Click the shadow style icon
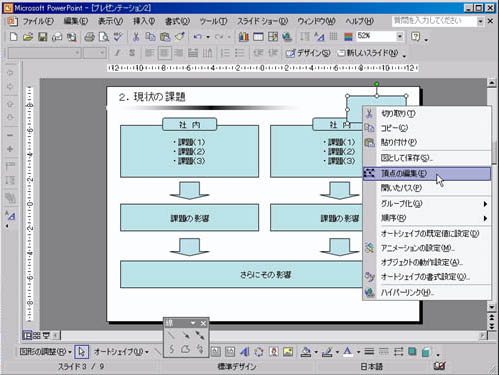499x375 pixels. coord(412,352)
